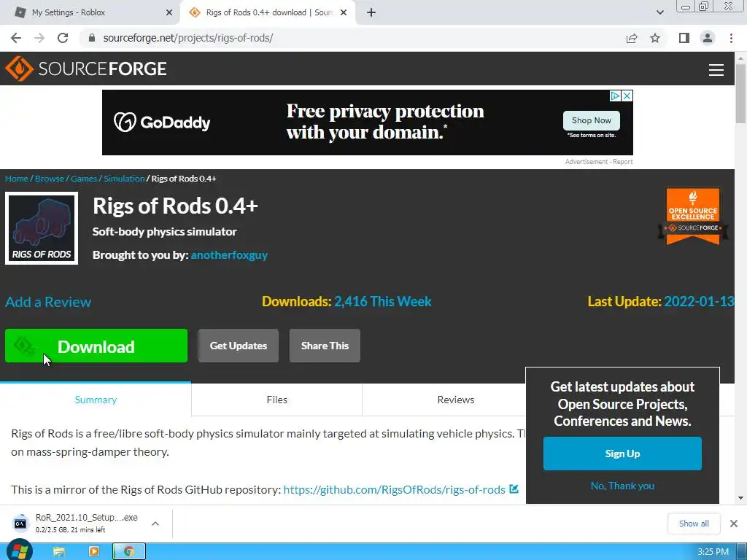Click the Last Update 2022-01-13 date

pyautogui.click(x=699, y=301)
